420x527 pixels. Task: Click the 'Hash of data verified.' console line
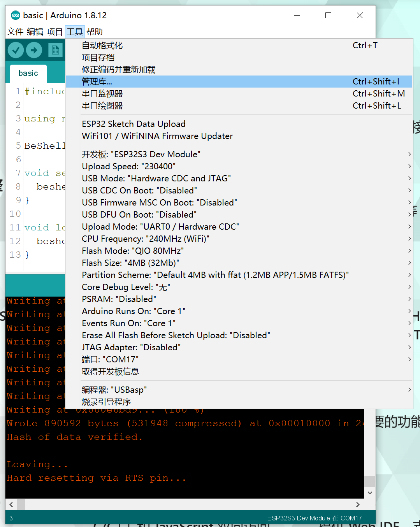point(75,437)
